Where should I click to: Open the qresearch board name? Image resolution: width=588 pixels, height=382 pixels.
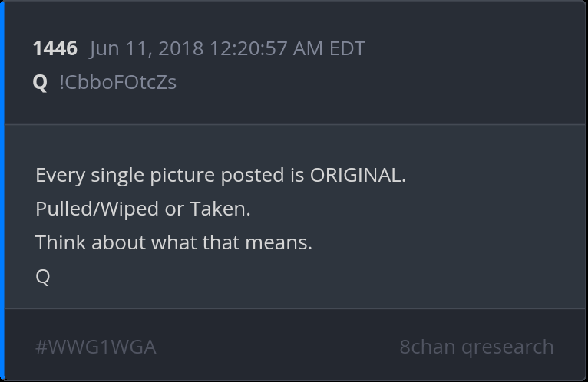tap(507, 347)
